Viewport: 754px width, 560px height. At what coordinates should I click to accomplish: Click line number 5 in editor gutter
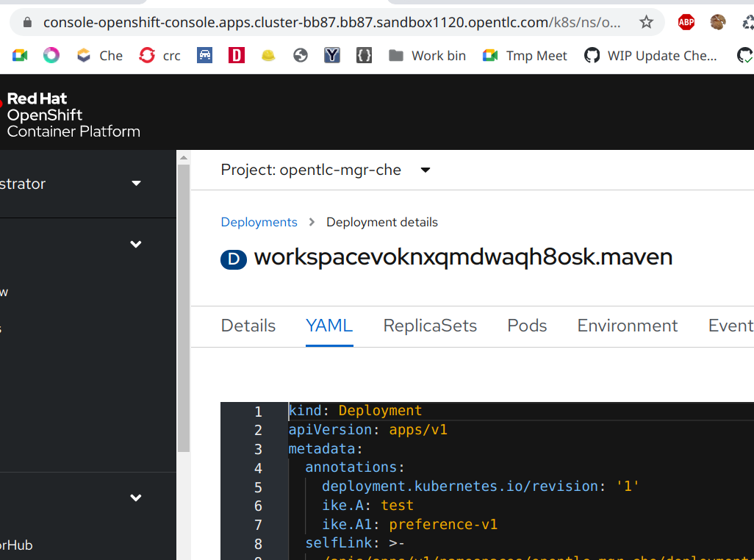(x=258, y=487)
